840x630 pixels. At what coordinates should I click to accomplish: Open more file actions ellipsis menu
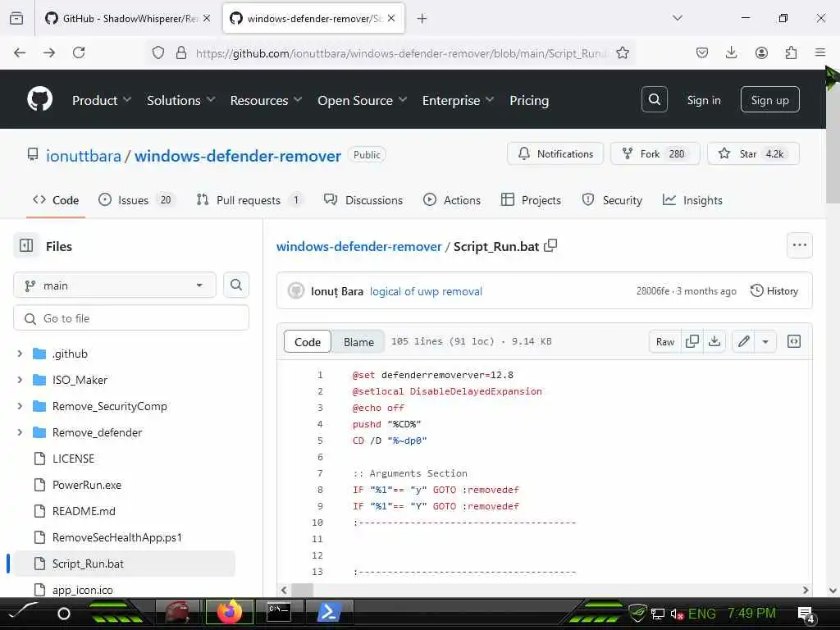click(799, 245)
